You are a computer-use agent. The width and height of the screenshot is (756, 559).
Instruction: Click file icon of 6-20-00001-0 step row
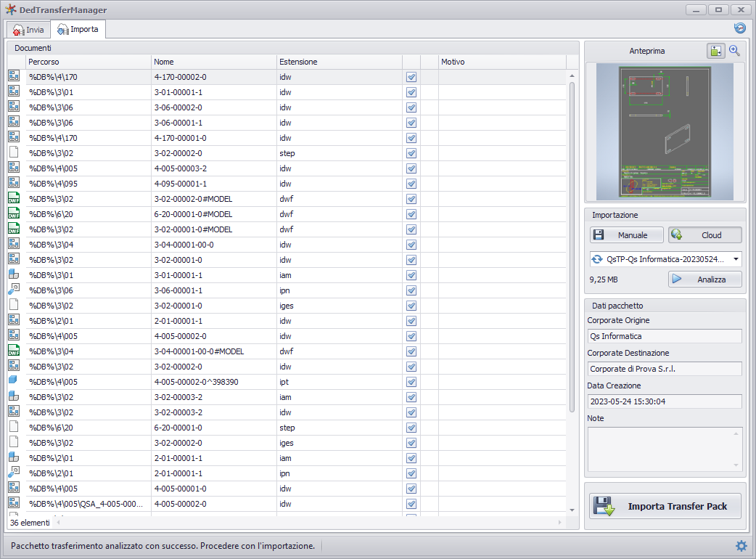coord(14,426)
